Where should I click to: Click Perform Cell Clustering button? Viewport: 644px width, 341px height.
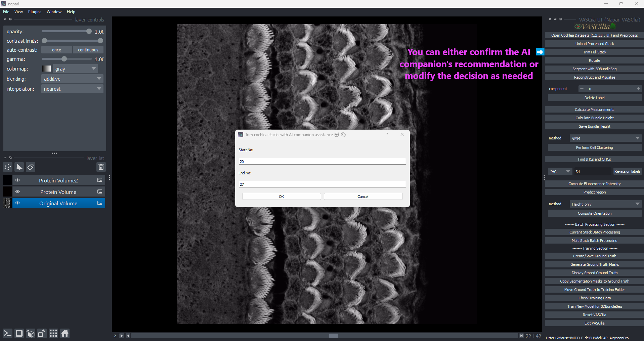(x=595, y=147)
